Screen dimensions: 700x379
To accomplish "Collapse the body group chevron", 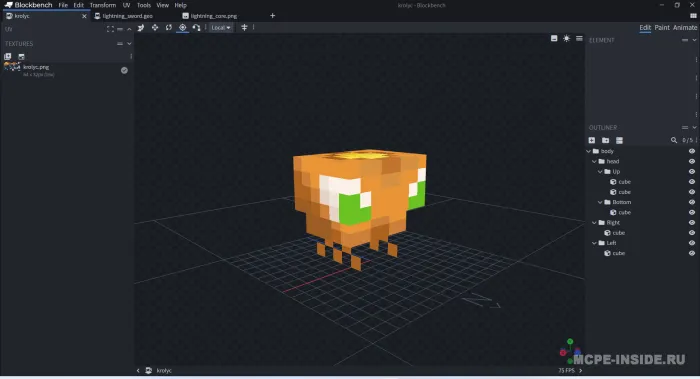I will tap(588, 151).
